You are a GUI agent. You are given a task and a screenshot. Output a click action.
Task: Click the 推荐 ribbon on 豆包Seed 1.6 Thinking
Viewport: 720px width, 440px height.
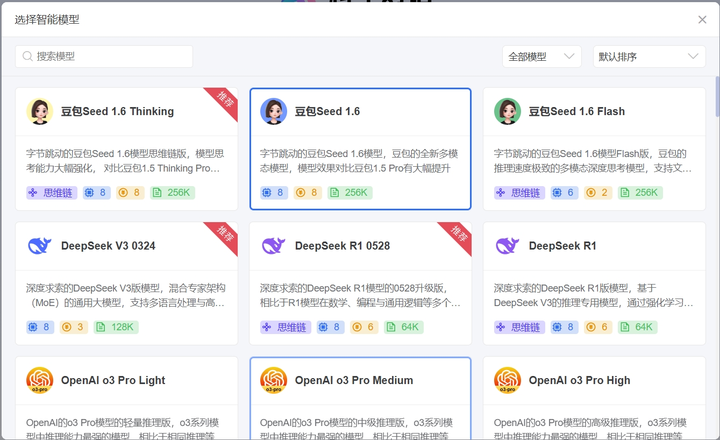tap(224, 100)
